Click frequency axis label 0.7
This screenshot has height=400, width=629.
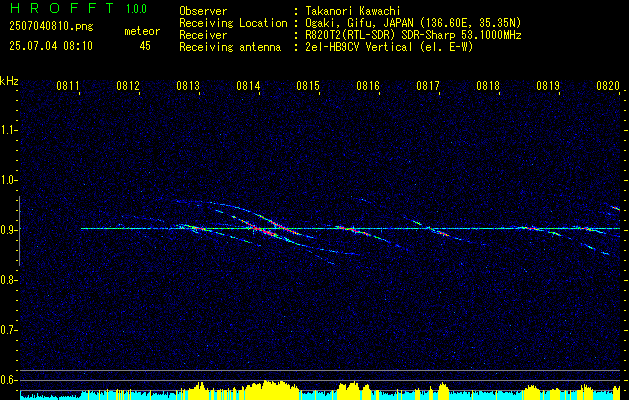tap(8, 330)
